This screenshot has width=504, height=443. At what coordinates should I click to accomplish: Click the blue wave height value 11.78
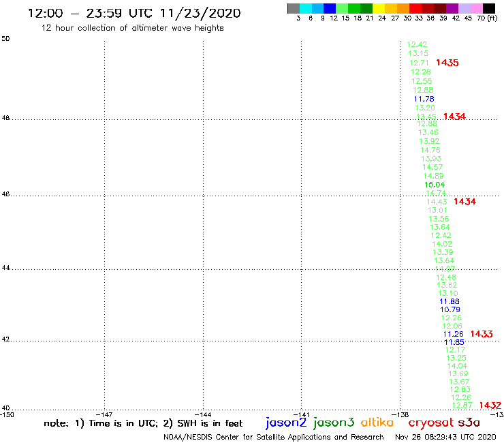coord(424,99)
